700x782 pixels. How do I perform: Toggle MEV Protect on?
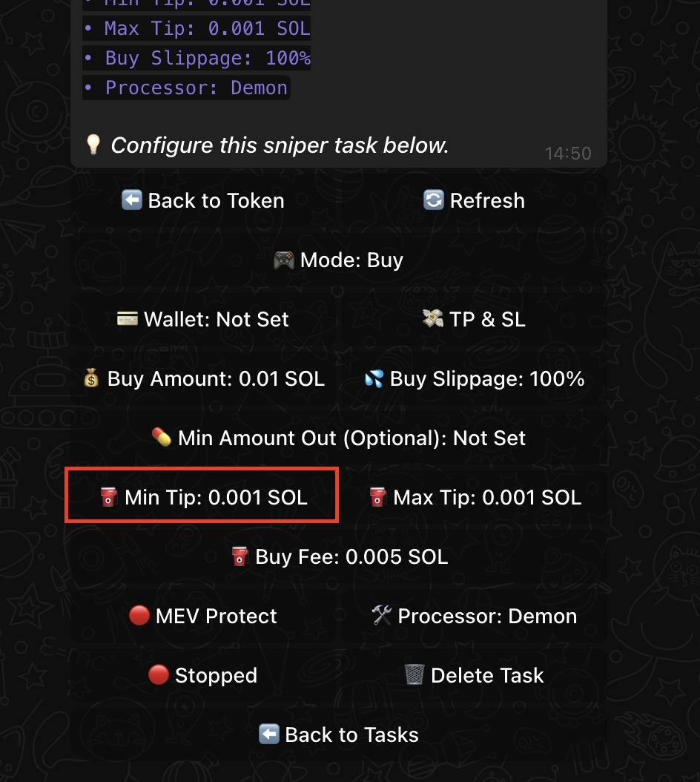203,616
